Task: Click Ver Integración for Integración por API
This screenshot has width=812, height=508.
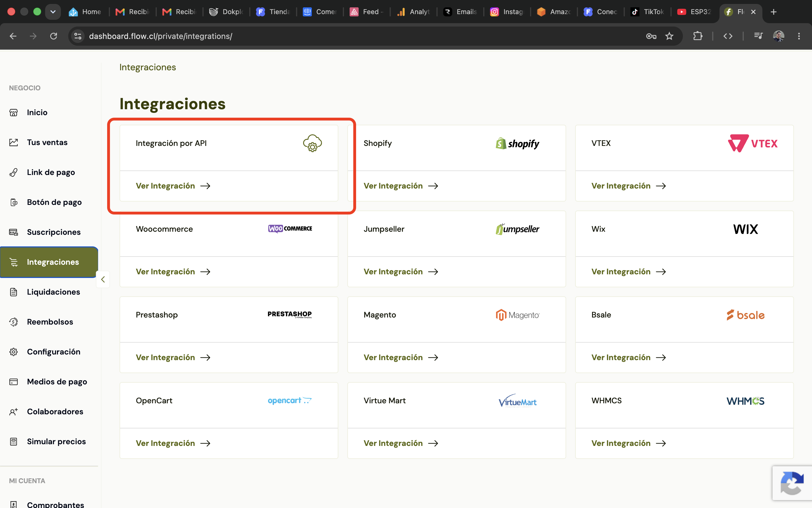Action: pyautogui.click(x=173, y=186)
